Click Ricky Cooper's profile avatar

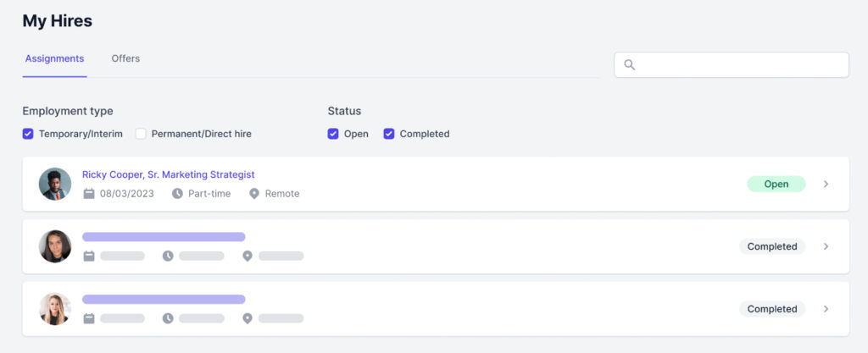(55, 184)
